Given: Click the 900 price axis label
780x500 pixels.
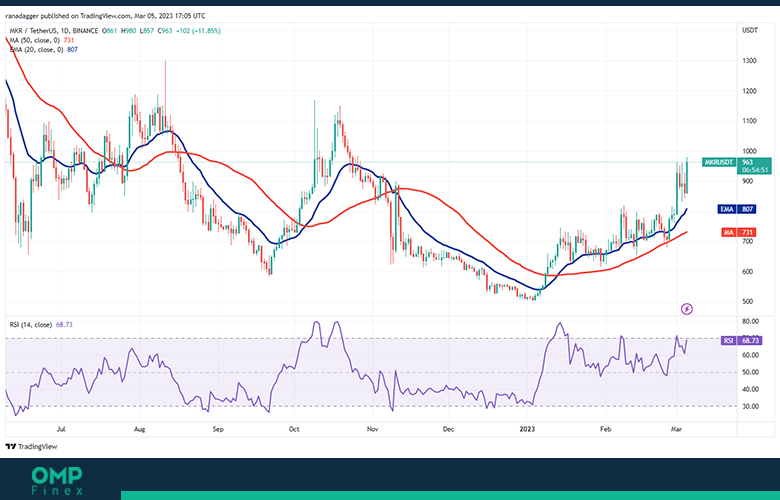Looking at the screenshot, I should 747,181.
